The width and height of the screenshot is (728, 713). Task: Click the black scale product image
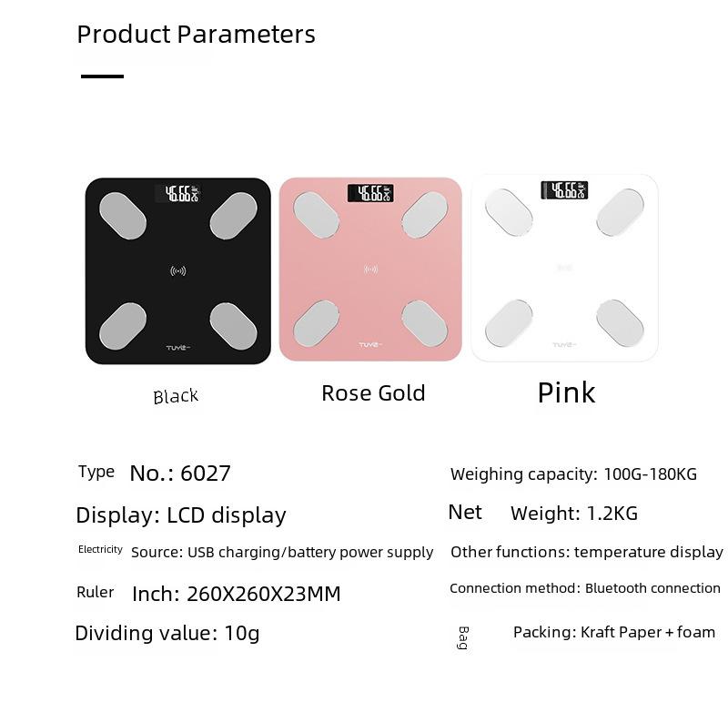tap(177, 270)
